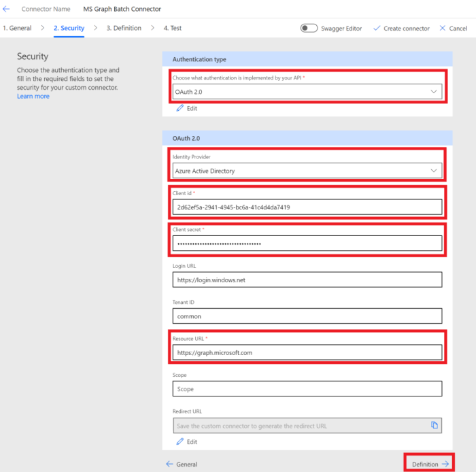Click the chevron between General and Security
The width and height of the screenshot is (476, 472).
pos(42,28)
